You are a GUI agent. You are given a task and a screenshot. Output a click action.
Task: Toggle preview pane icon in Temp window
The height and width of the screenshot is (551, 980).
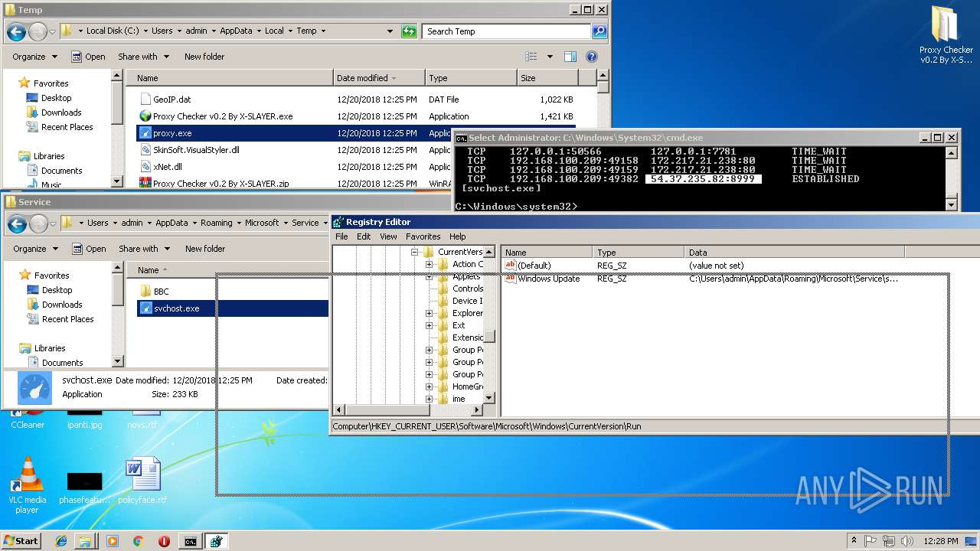pos(570,57)
